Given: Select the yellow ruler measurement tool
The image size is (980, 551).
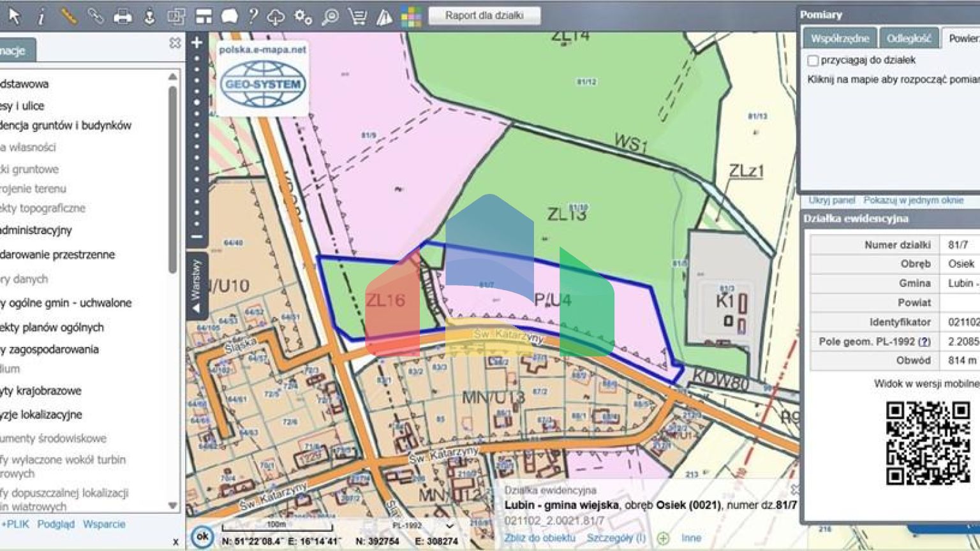Looking at the screenshot, I should (68, 16).
